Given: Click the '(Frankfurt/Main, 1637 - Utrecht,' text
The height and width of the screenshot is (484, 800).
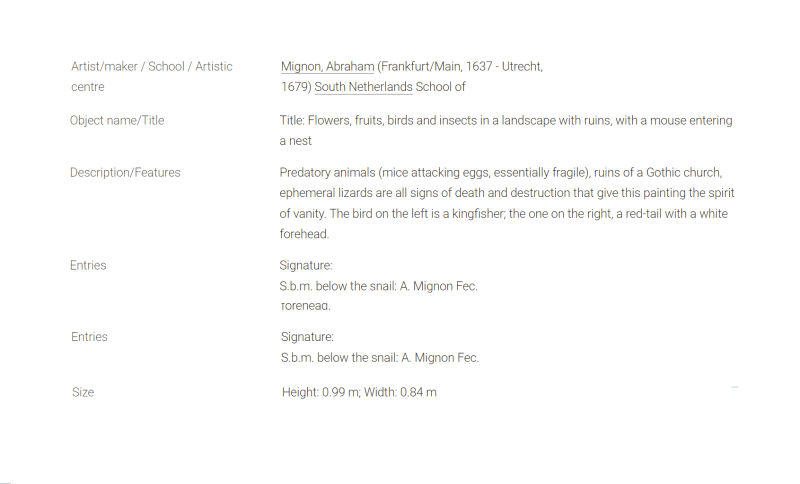Looking at the screenshot, I should [460, 67].
